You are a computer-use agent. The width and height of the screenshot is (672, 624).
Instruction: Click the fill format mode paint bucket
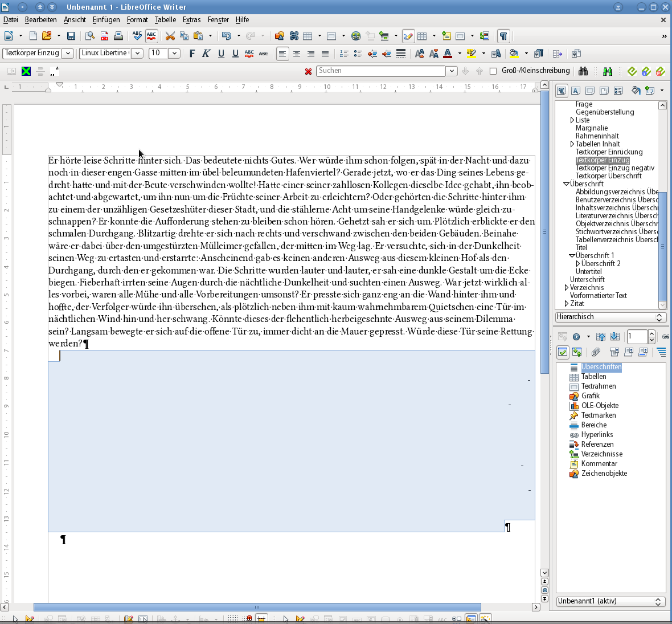tap(636, 91)
